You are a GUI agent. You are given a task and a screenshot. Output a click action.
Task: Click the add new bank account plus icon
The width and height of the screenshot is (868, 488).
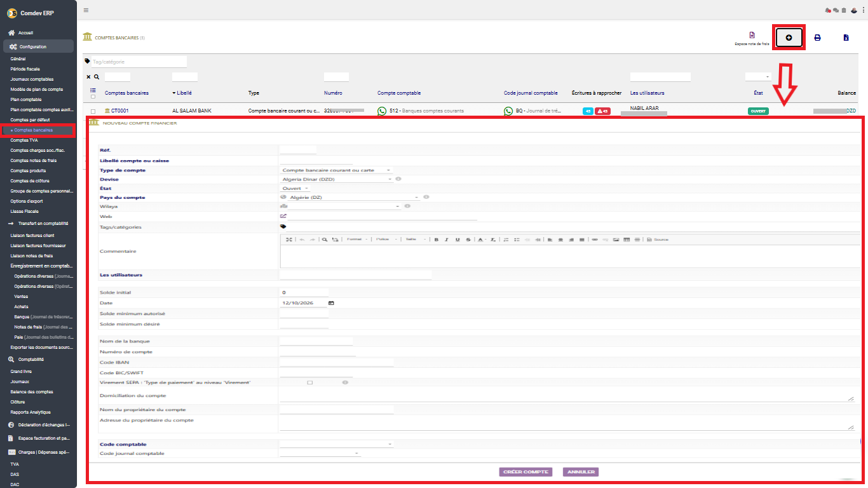tap(789, 37)
